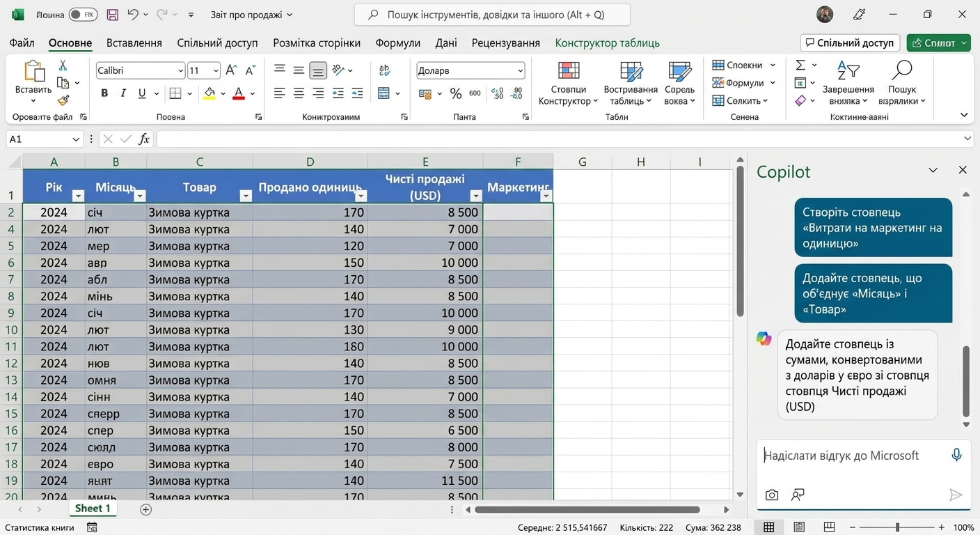Viewport: 980px width, 535px height.
Task: Click the Undo arrow
Action: [x=133, y=15]
